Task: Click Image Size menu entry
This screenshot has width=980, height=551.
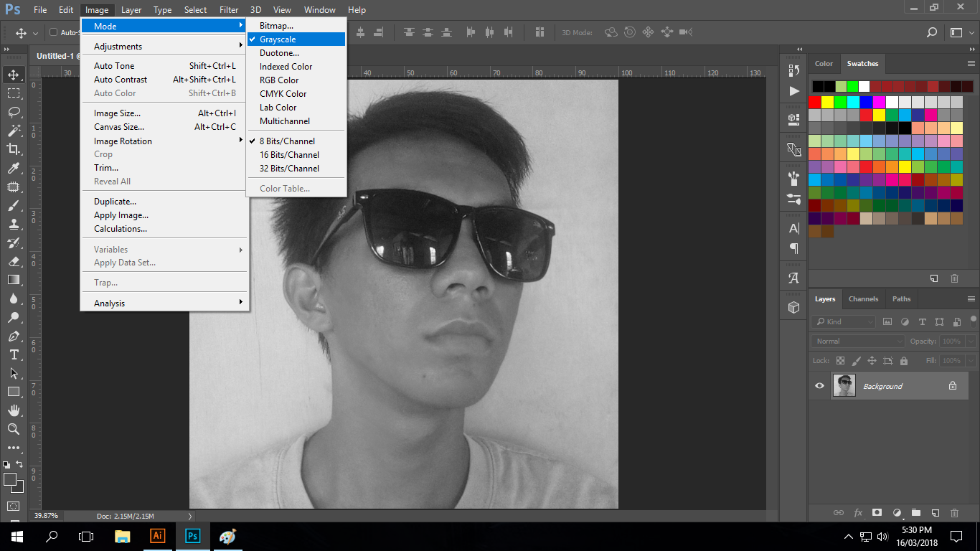Action: pyautogui.click(x=164, y=113)
